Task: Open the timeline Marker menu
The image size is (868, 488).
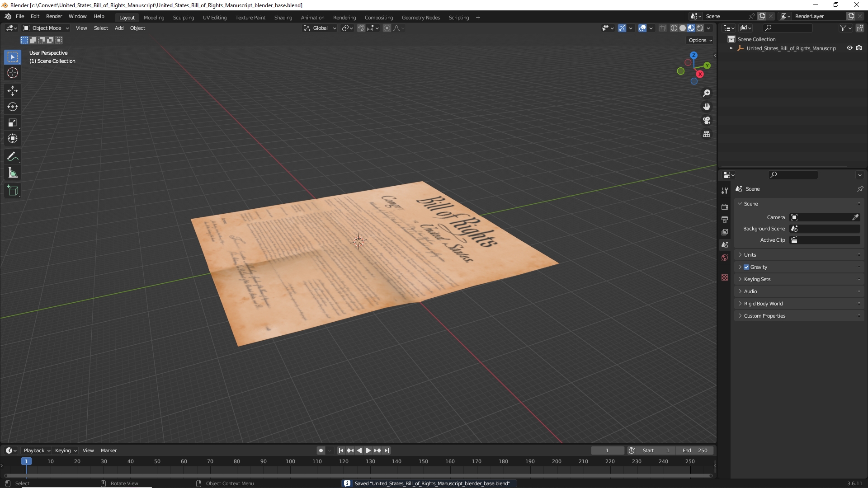Action: (108, 450)
